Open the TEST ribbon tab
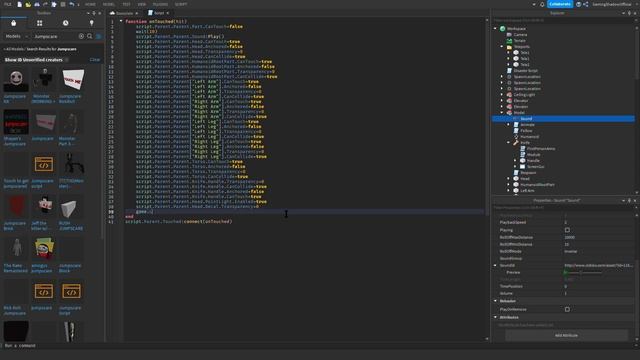The width and height of the screenshot is (640, 360). point(127,4)
